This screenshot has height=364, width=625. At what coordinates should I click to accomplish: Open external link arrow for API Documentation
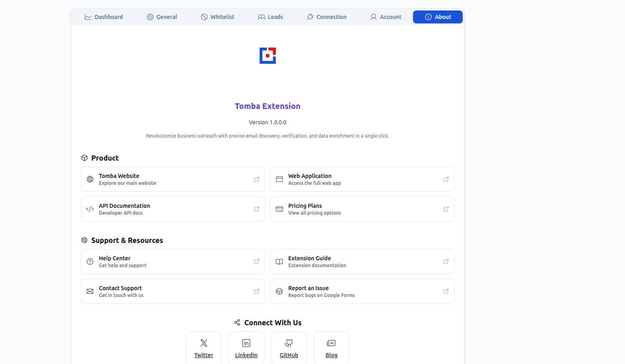(257, 209)
